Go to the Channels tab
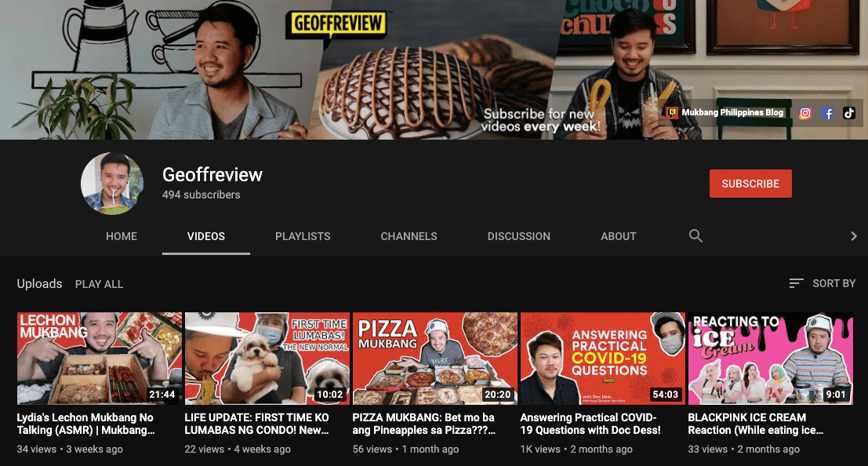 click(x=409, y=236)
